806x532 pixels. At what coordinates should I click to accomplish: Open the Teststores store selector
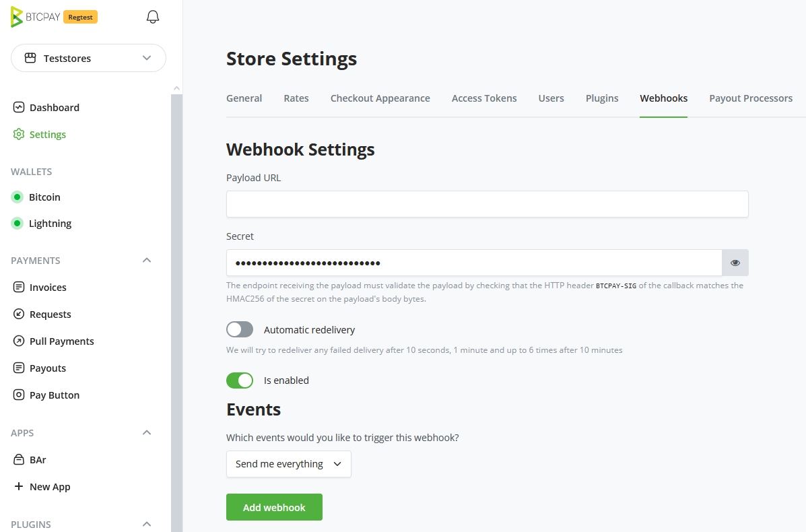(88, 58)
